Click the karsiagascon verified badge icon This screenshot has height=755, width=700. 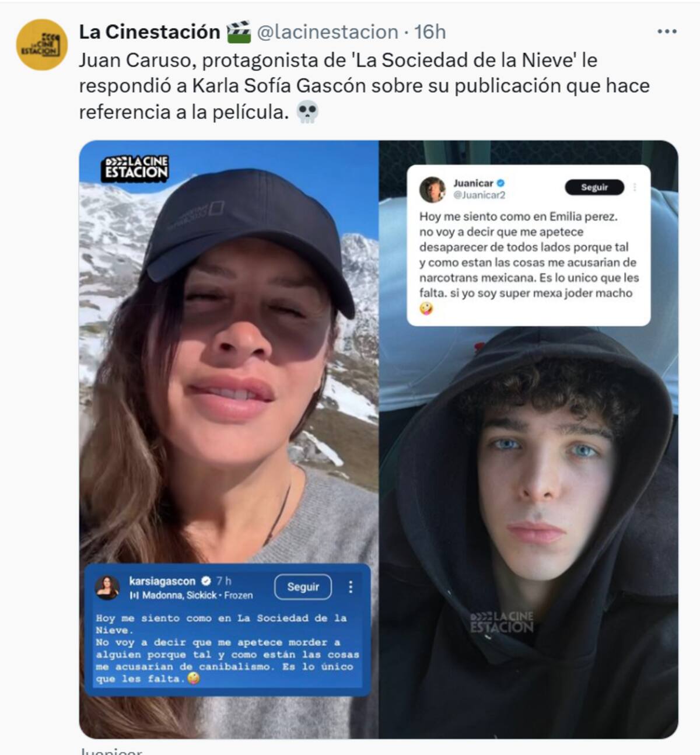206,581
